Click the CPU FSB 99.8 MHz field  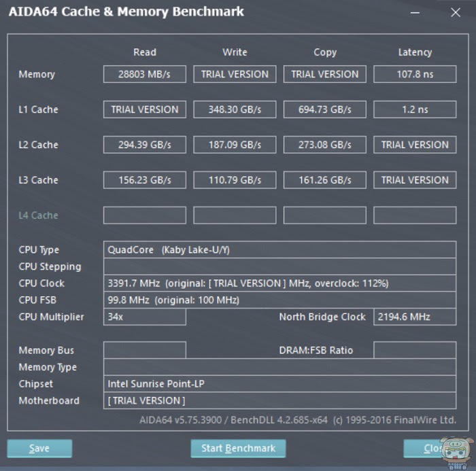(x=279, y=300)
